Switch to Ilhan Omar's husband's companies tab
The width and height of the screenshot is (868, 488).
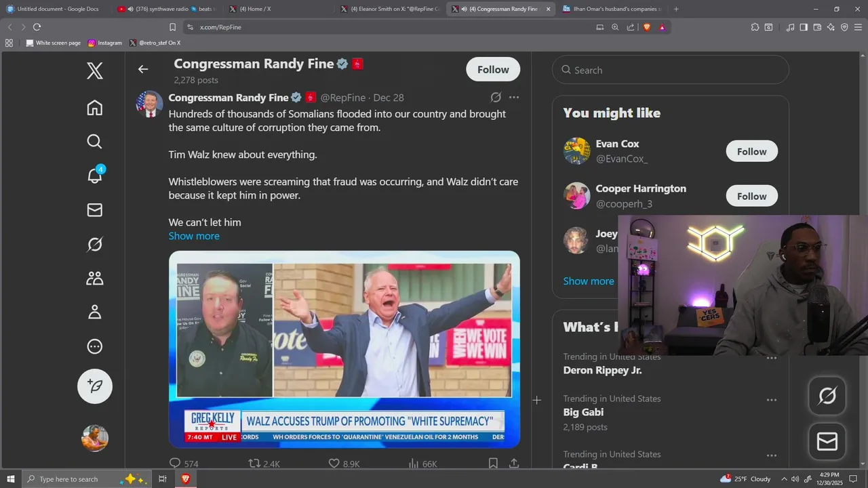[612, 9]
